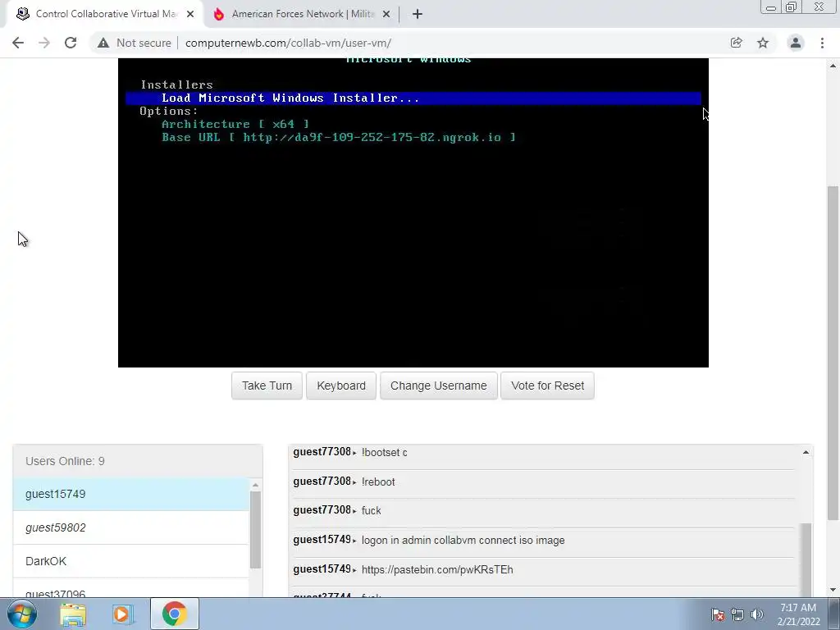Image resolution: width=840 pixels, height=630 pixels.
Task: Reload the page with the refresh icon
Action: 71,43
